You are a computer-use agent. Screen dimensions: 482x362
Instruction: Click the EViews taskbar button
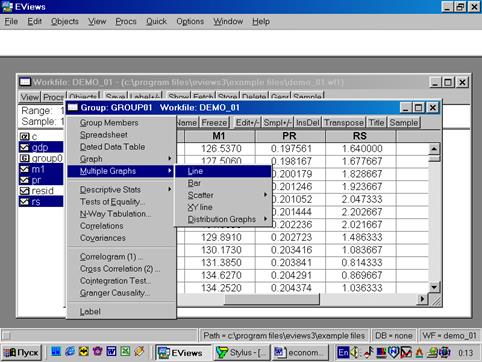click(184, 353)
